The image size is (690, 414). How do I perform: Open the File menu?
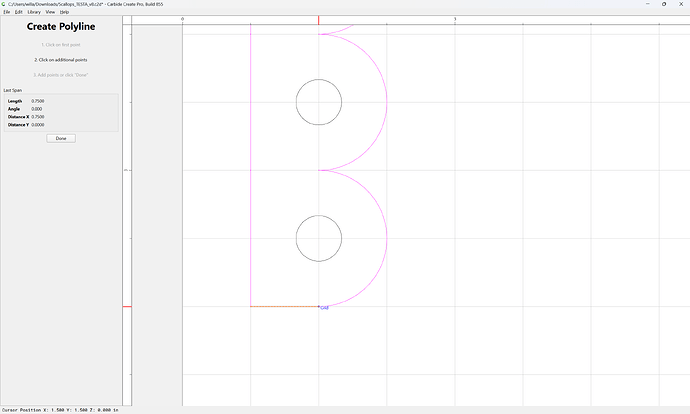tap(7, 12)
